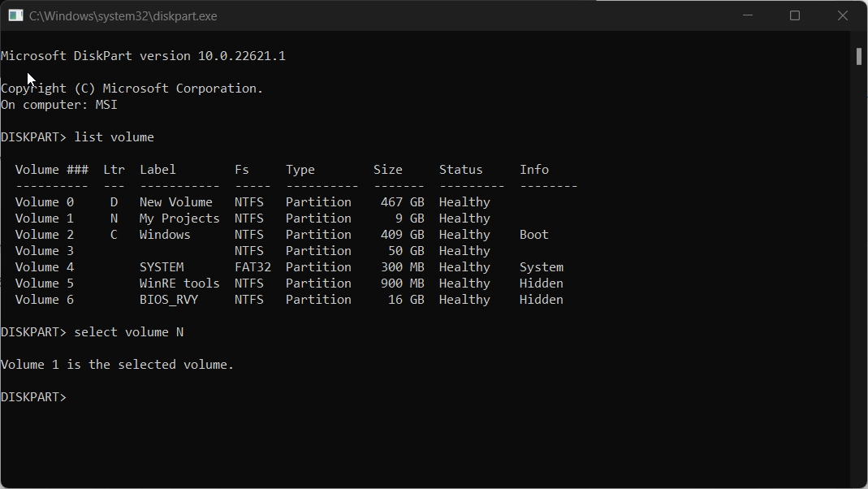Maximize the diskpart window

[795, 15]
